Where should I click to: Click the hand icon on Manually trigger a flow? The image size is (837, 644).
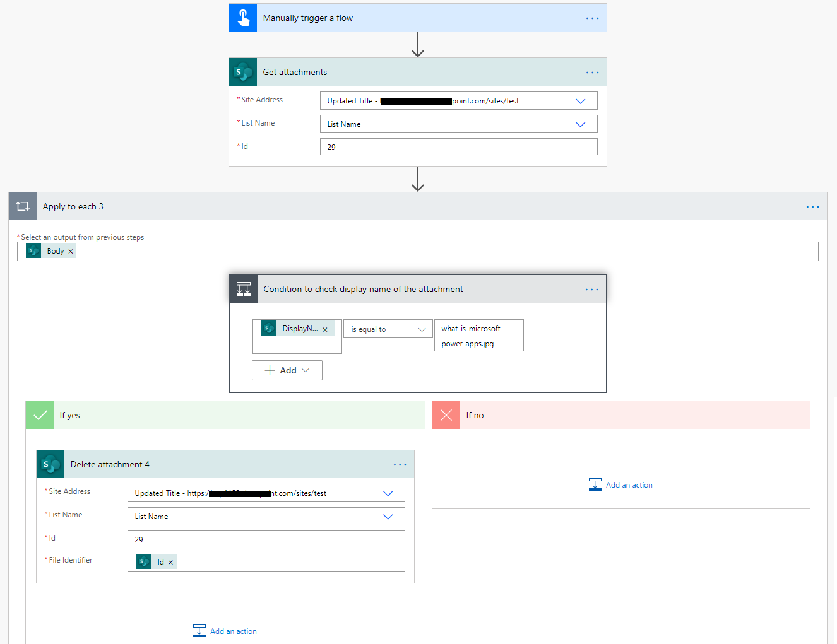(x=243, y=17)
